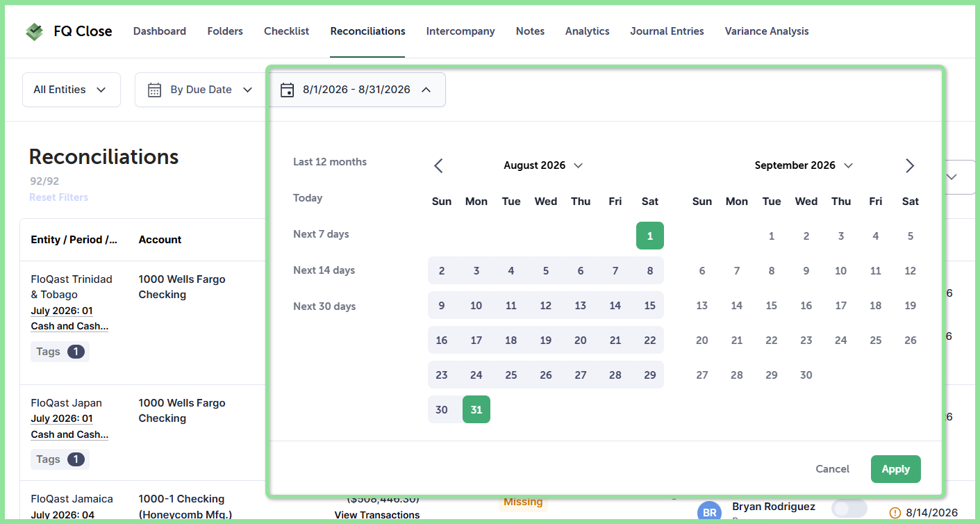The width and height of the screenshot is (980, 524).
Task: Go to the Variance Analysis tab
Action: 767,31
